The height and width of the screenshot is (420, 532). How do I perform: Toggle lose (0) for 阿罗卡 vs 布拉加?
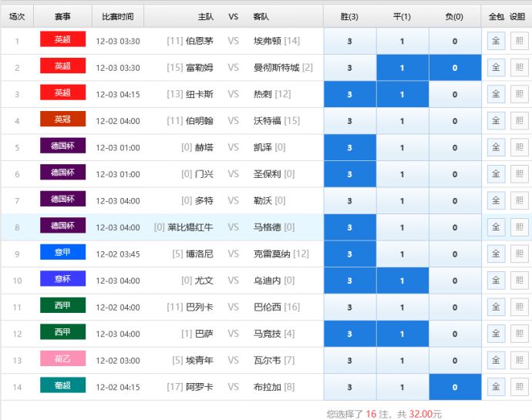coord(454,387)
